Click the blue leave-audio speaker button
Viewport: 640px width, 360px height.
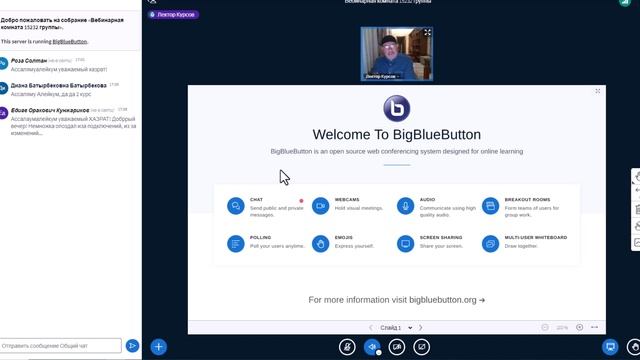[x=371, y=347]
